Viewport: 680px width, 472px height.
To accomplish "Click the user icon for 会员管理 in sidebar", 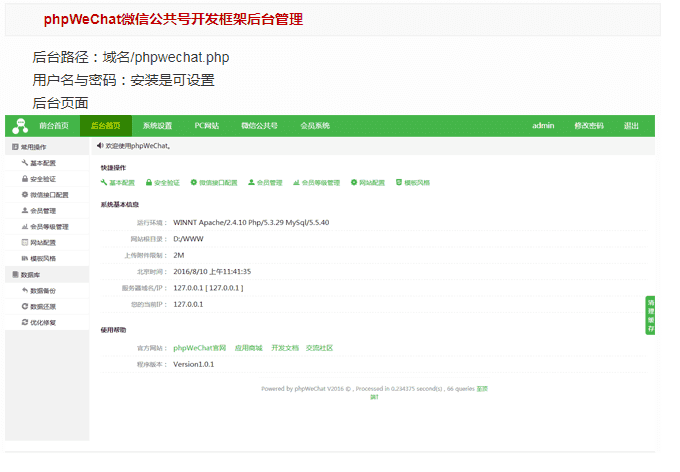I will coord(25,210).
